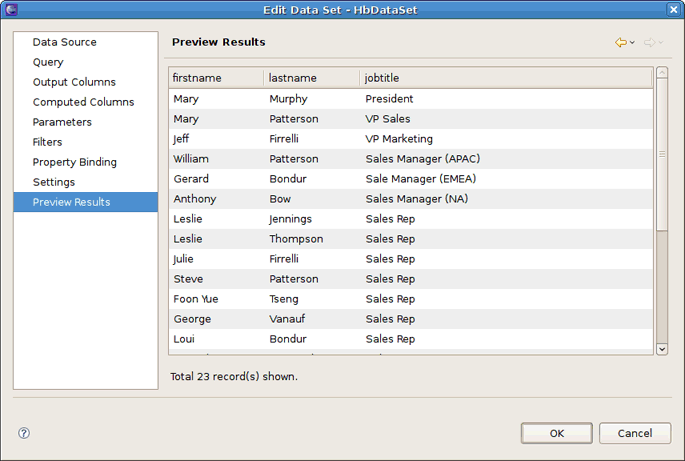Select Sale Manager (EMEA) cell
This screenshot has height=461, width=685.
pos(421,179)
